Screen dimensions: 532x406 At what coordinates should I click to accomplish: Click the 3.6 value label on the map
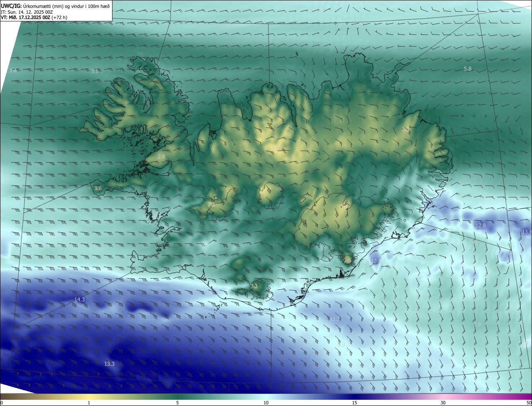98,188
